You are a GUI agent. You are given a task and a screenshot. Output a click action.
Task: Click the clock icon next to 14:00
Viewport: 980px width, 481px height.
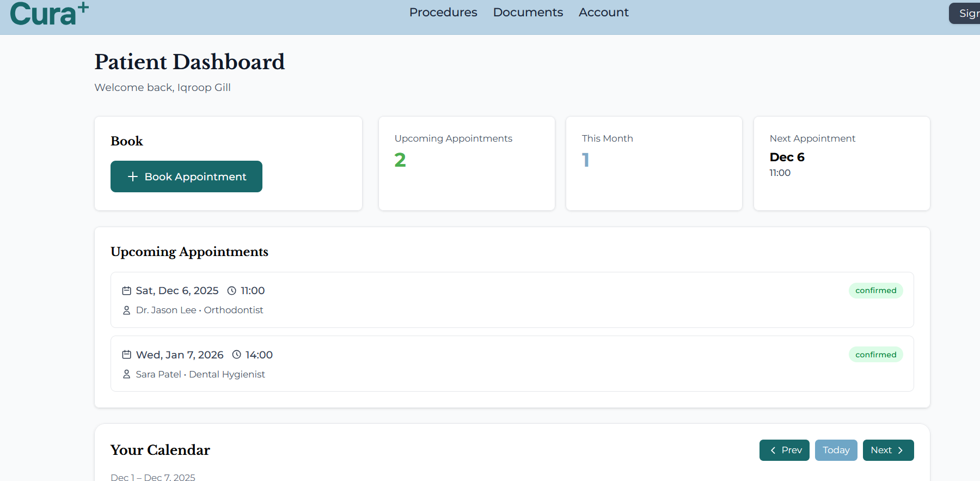(236, 355)
